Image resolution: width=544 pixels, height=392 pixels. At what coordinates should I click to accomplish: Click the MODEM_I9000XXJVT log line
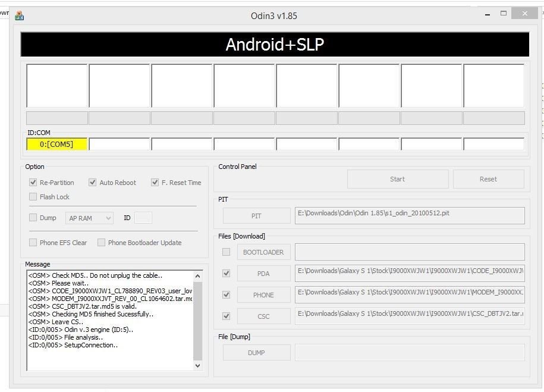[x=111, y=299]
